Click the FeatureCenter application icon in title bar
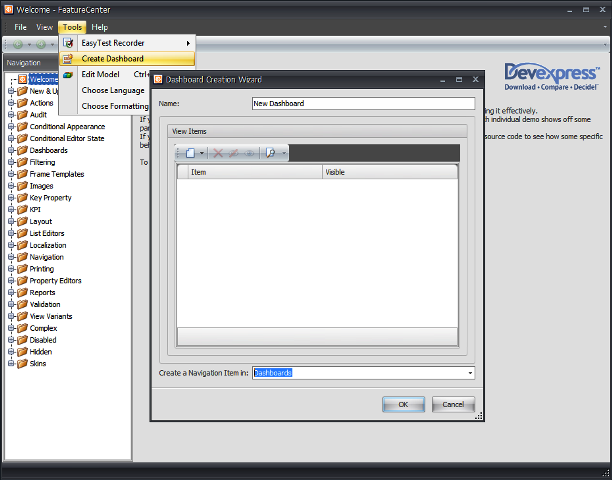The width and height of the screenshot is (612, 480). click(9, 9)
